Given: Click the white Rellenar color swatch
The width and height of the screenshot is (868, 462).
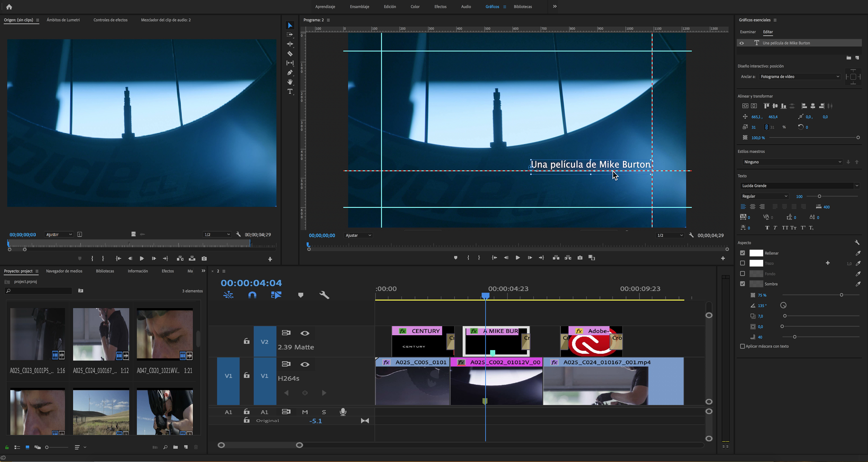Looking at the screenshot, I should click(756, 253).
